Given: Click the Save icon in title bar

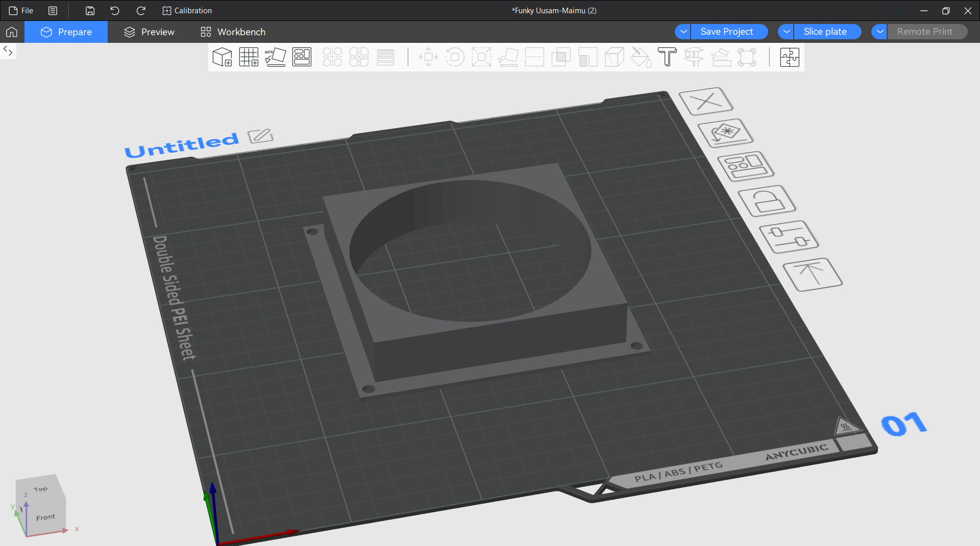Looking at the screenshot, I should (90, 10).
